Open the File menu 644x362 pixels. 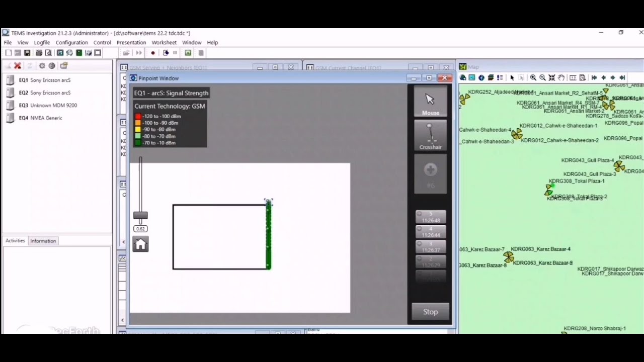point(8,43)
